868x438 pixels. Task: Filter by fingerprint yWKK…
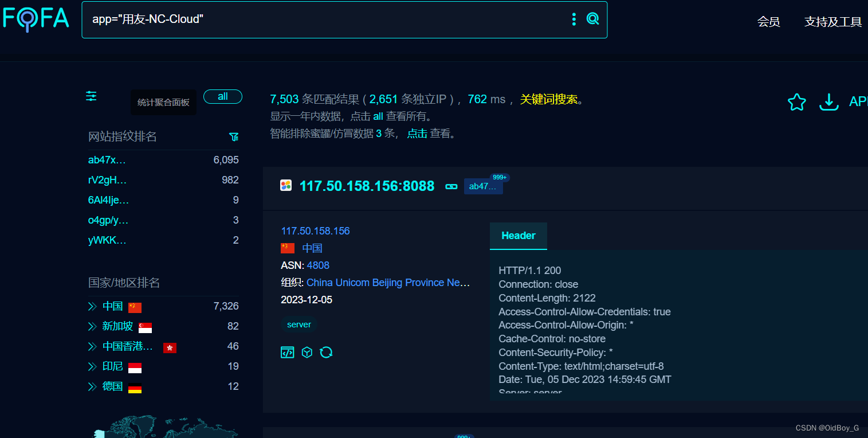pos(108,240)
